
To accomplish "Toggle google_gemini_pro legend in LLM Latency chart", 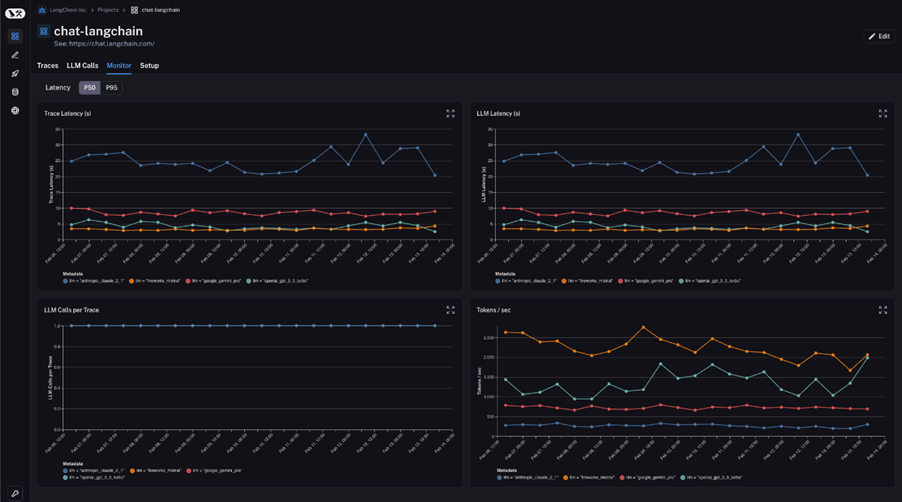I will coord(645,281).
